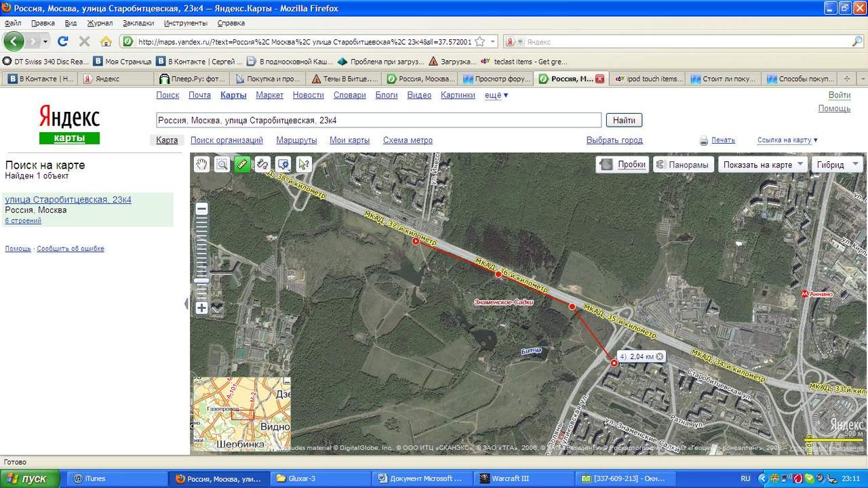The height and width of the screenshot is (488, 868).
Task: Open the back/forward history dropdown
Action: (45, 41)
